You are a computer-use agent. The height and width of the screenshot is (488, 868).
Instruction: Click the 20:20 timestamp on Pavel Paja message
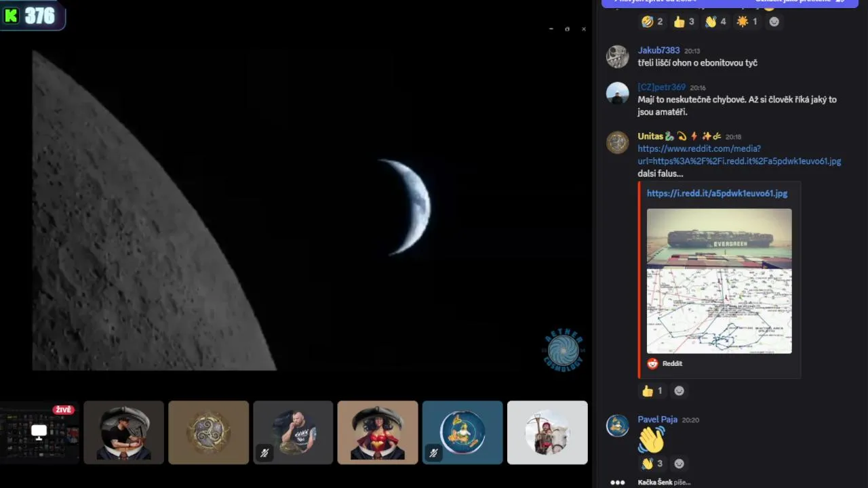click(690, 420)
